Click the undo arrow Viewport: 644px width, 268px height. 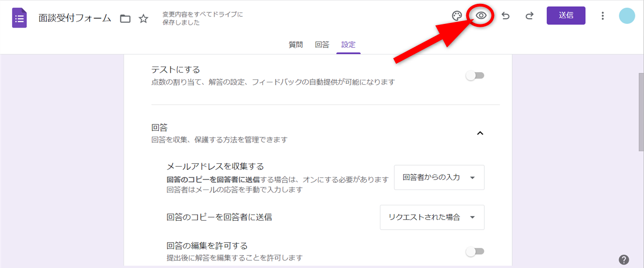point(506,16)
